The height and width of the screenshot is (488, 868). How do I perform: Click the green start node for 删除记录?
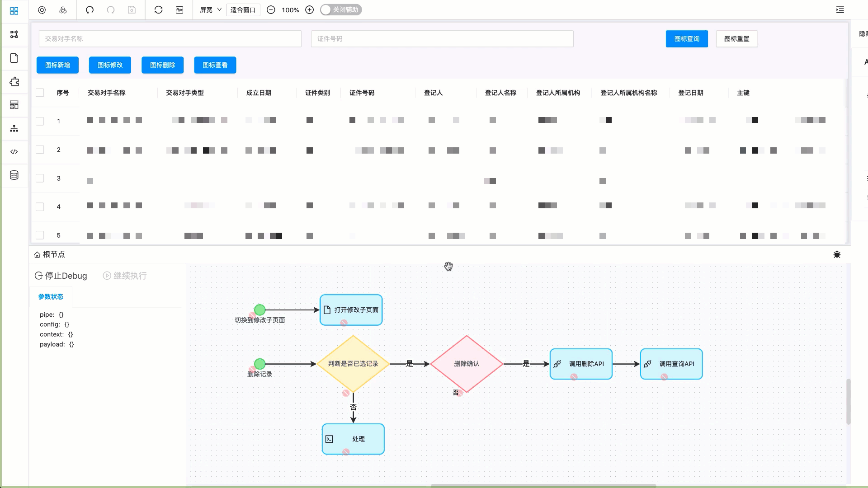click(x=259, y=364)
